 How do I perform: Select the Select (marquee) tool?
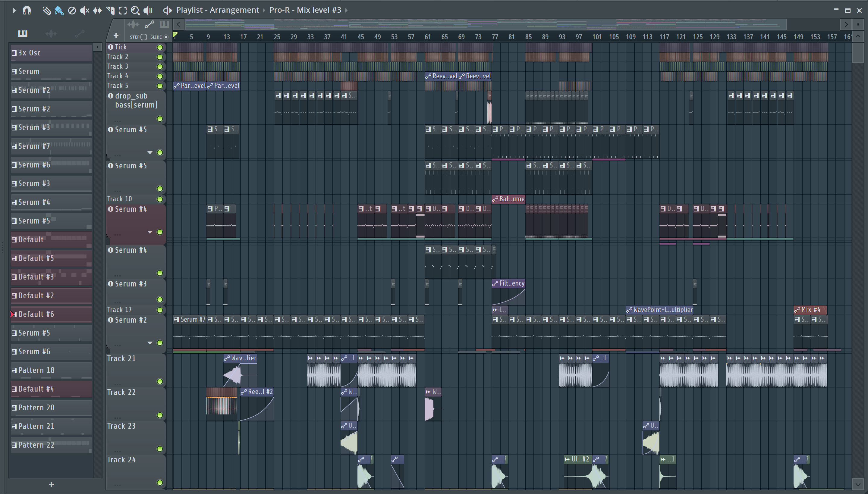point(123,11)
